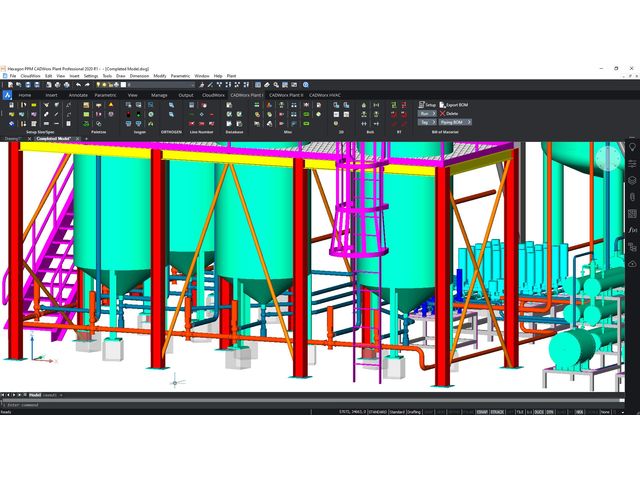Viewport: 640px width, 480px height.
Task: Open the Dimension menu
Action: pos(138,75)
